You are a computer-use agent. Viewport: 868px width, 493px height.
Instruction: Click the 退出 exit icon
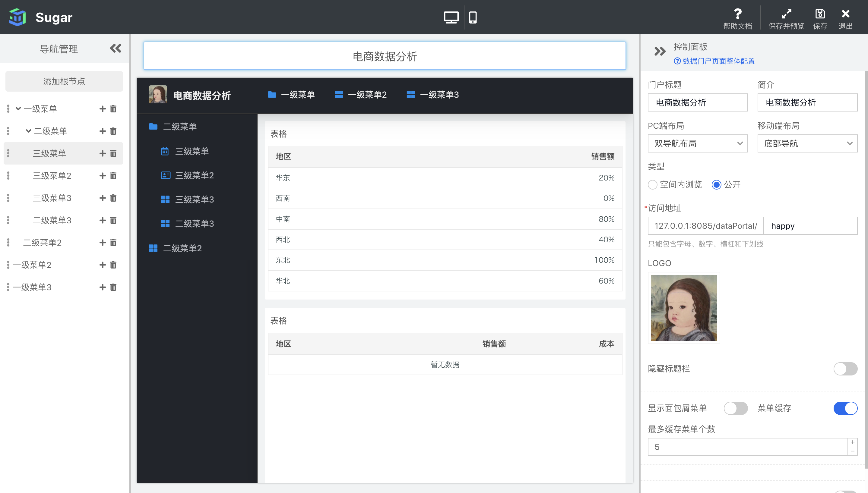[x=846, y=14]
